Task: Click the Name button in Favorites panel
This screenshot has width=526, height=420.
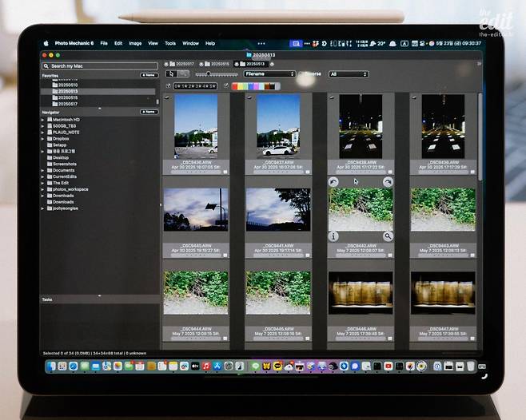Action: (149, 74)
